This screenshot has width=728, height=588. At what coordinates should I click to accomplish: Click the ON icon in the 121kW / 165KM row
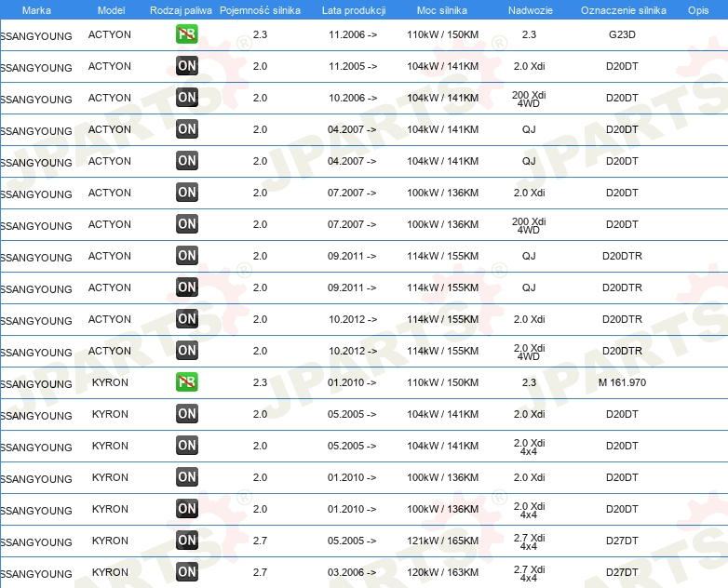186,541
